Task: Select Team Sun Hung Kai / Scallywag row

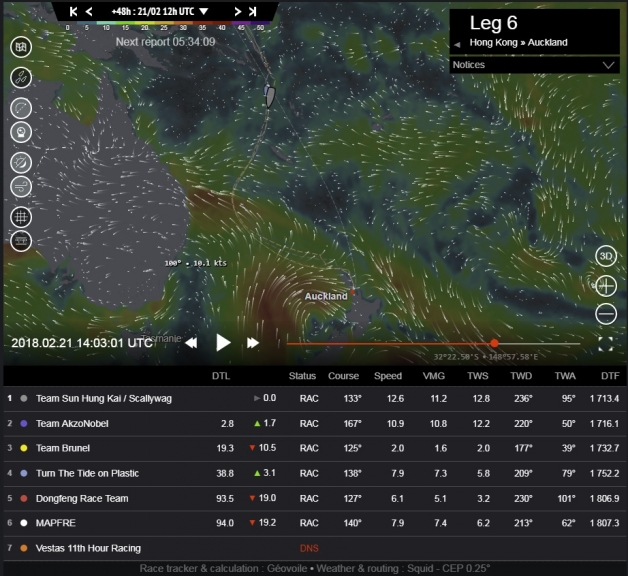Action: pos(315,399)
